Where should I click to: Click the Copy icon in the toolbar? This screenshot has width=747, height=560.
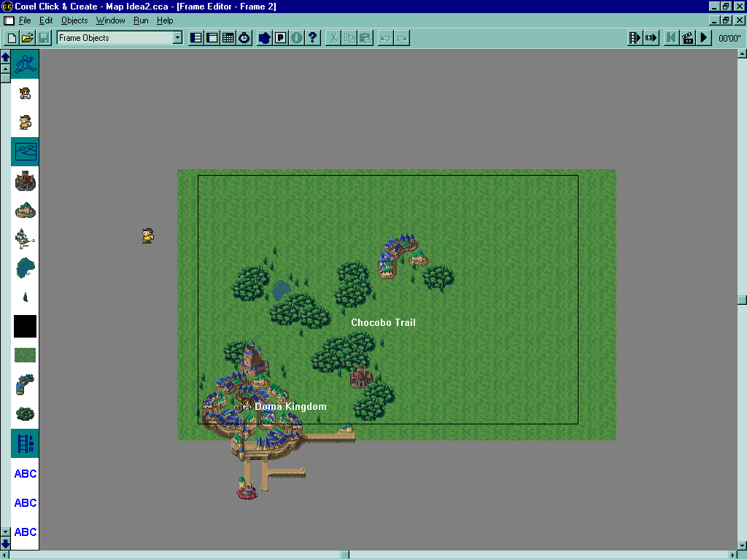pyautogui.click(x=349, y=38)
